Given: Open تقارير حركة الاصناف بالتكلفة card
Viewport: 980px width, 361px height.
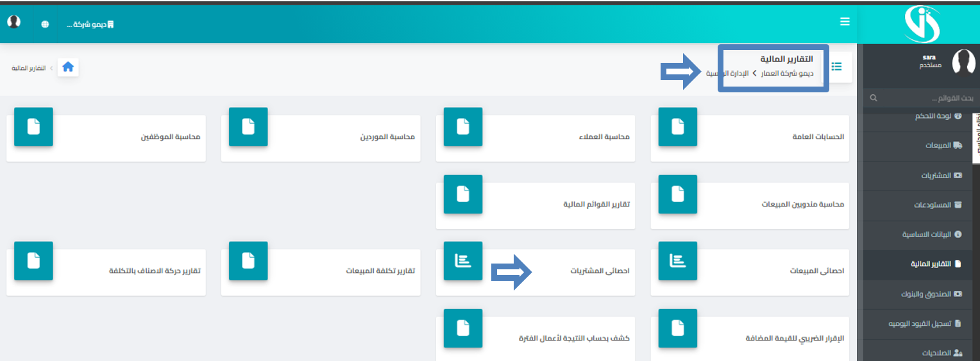Looking at the screenshot, I should [x=106, y=272].
